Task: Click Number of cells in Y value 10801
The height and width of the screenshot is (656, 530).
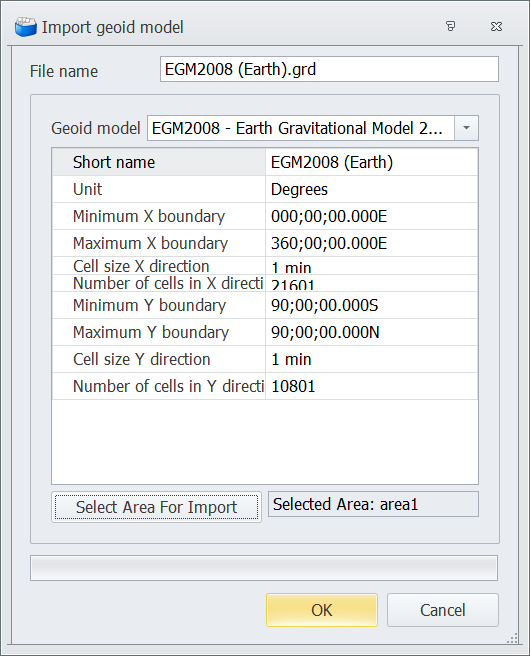Action: point(371,386)
